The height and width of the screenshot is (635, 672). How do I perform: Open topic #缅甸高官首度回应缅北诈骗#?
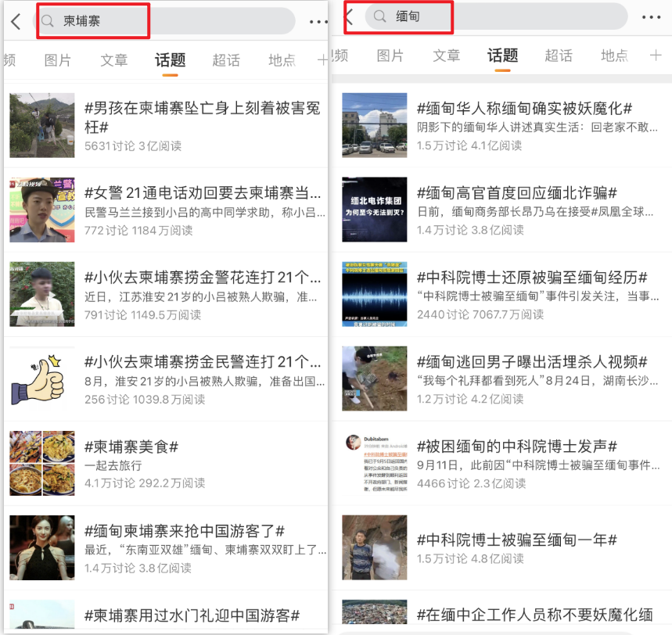517,193
